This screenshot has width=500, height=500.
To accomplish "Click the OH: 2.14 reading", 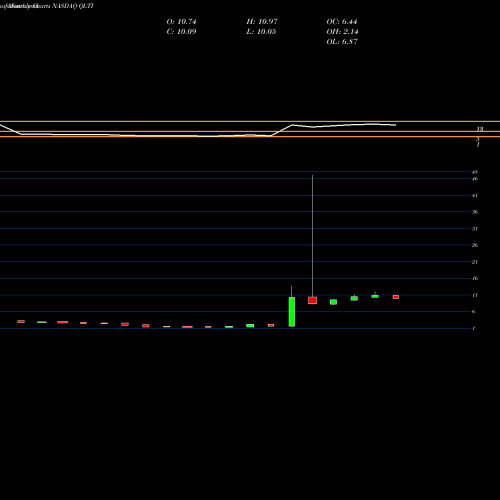I will [342, 32].
